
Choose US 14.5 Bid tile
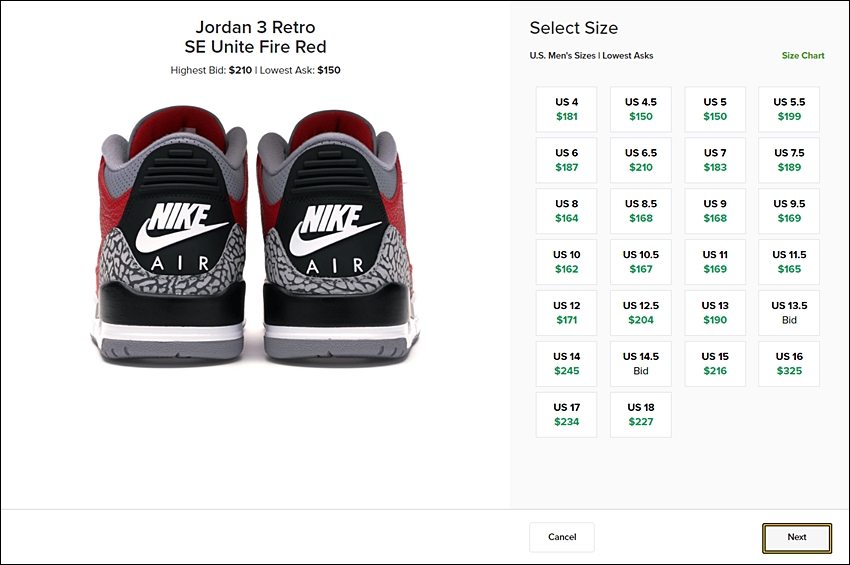[641, 364]
